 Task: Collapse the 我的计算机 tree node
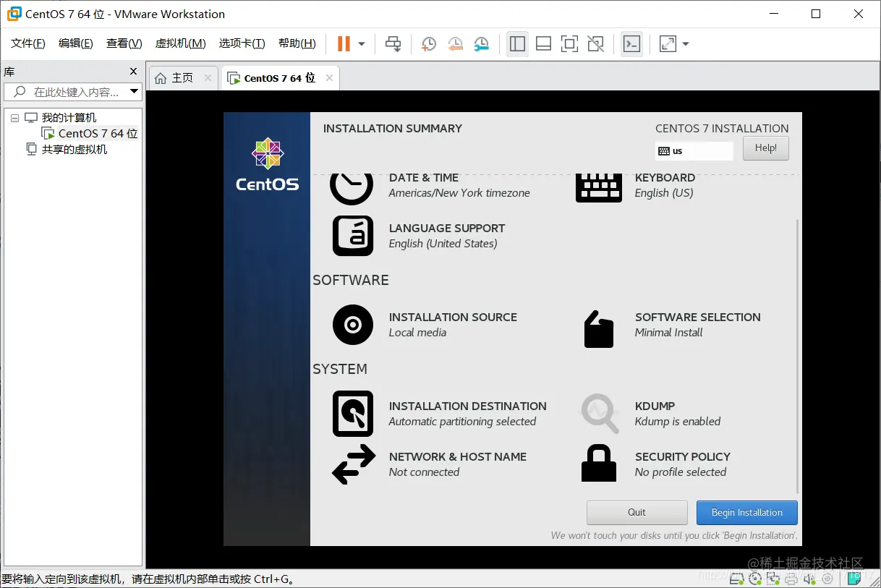(14, 118)
